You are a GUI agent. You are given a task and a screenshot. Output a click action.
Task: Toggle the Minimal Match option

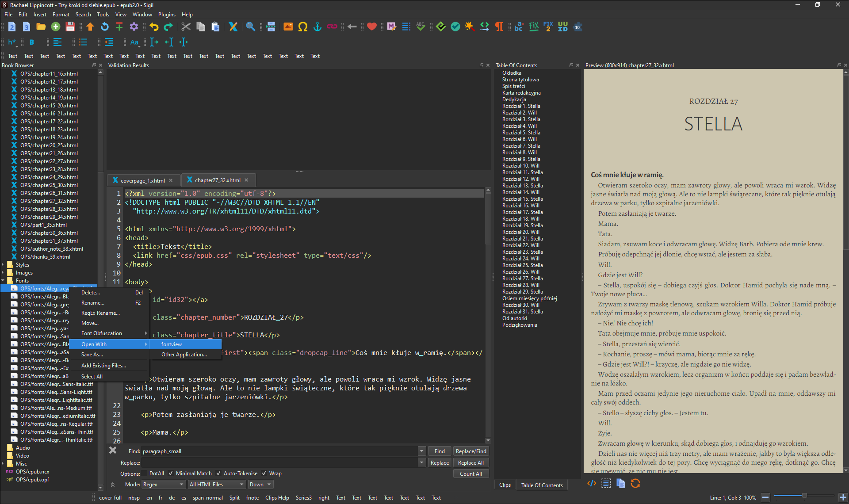[171, 473]
